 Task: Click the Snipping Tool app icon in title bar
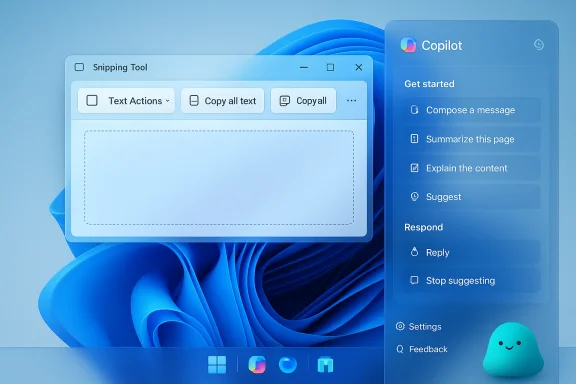pos(79,67)
